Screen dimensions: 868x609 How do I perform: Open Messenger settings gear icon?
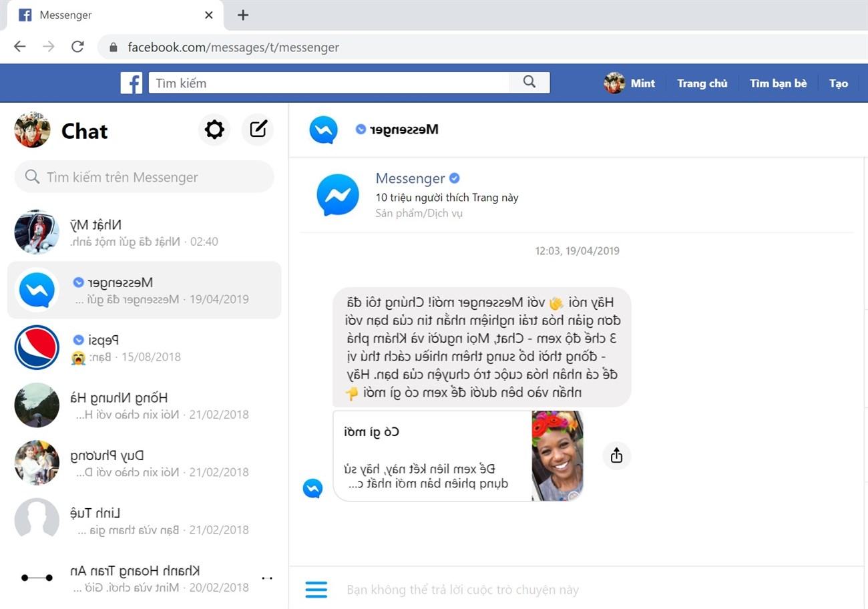tap(214, 130)
